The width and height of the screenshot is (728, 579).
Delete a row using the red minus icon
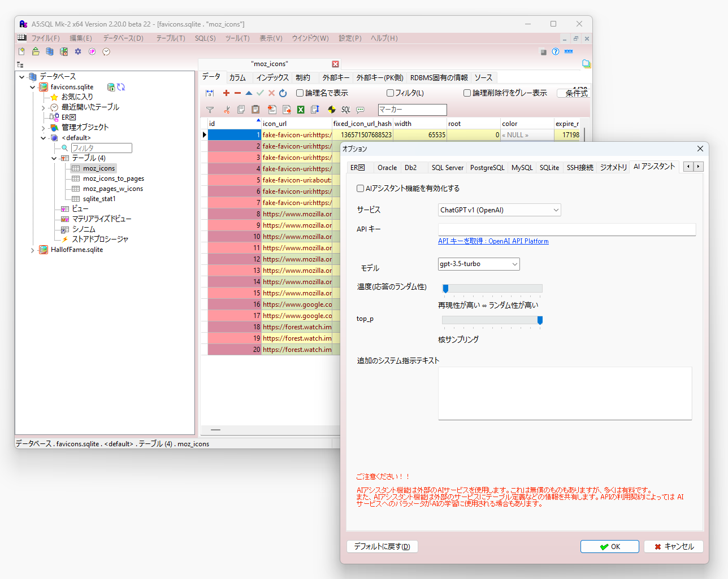click(237, 93)
